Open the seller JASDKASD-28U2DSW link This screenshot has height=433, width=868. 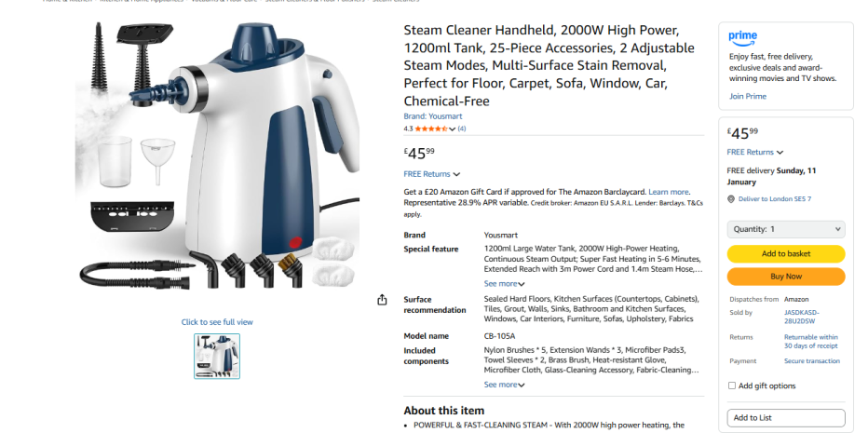[x=802, y=317]
